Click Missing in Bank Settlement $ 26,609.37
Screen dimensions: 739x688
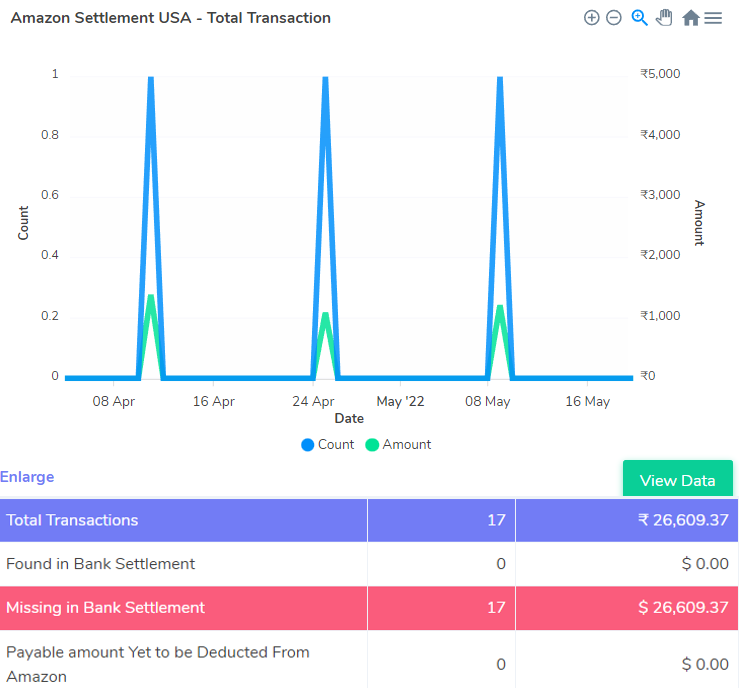point(683,607)
